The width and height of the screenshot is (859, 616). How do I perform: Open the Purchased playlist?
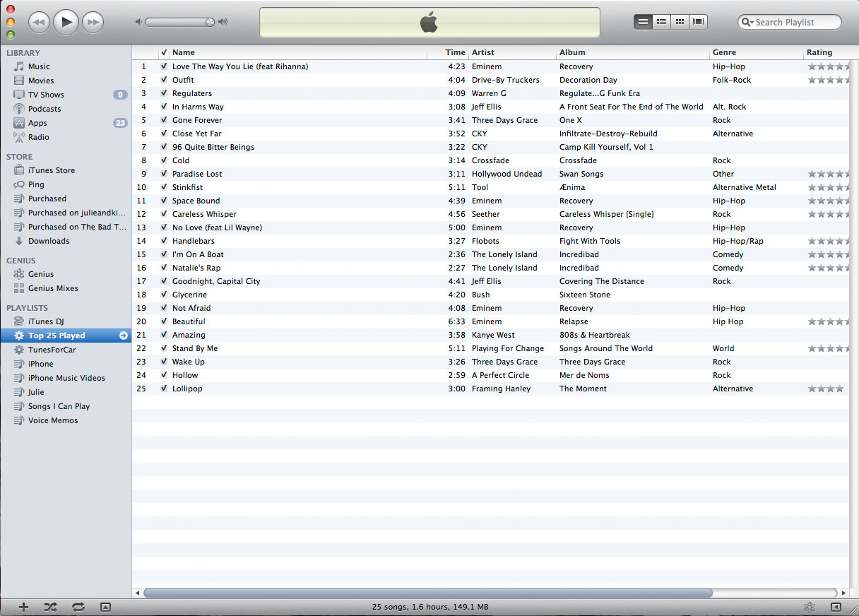click(x=47, y=199)
